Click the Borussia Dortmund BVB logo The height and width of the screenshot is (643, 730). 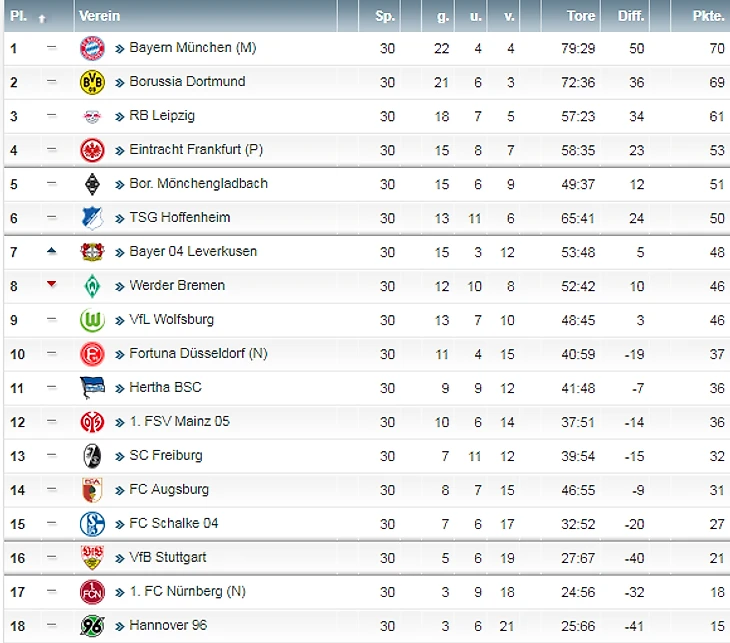92,82
